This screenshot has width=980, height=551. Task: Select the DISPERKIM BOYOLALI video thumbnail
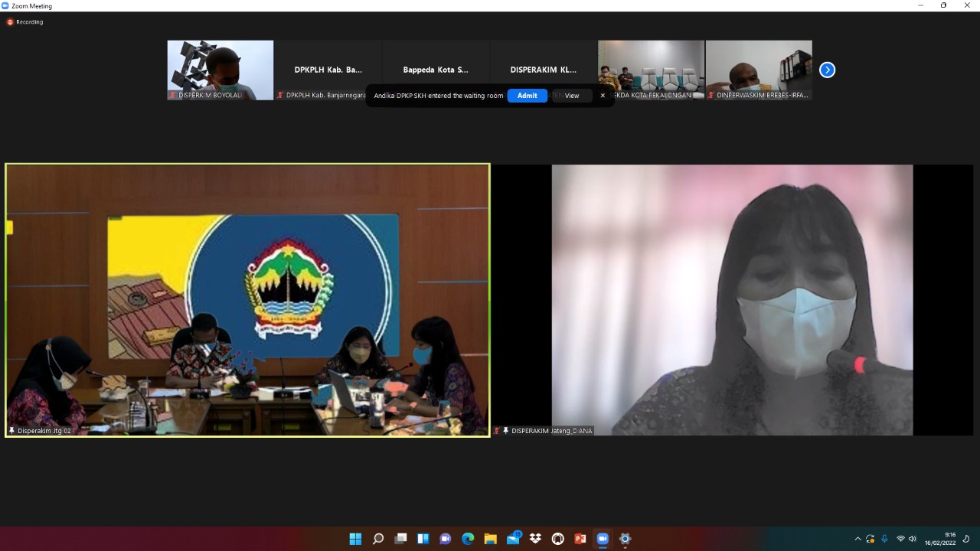coord(220,70)
